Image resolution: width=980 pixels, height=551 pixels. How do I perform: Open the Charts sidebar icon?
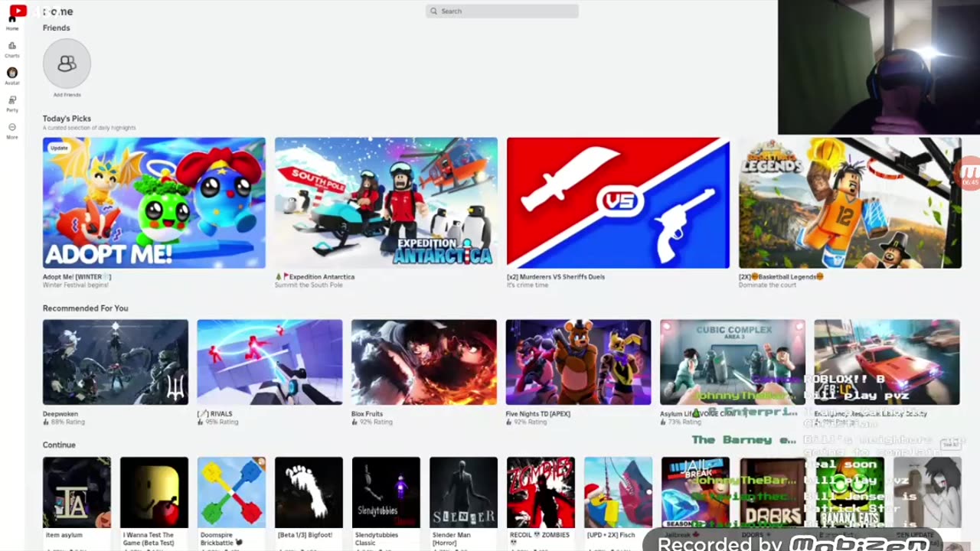(12, 49)
